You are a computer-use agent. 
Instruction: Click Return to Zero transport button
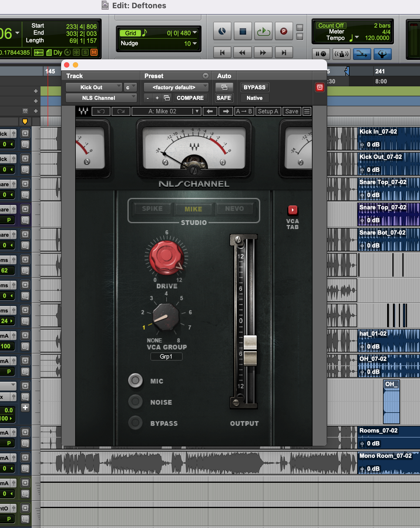tap(222, 53)
